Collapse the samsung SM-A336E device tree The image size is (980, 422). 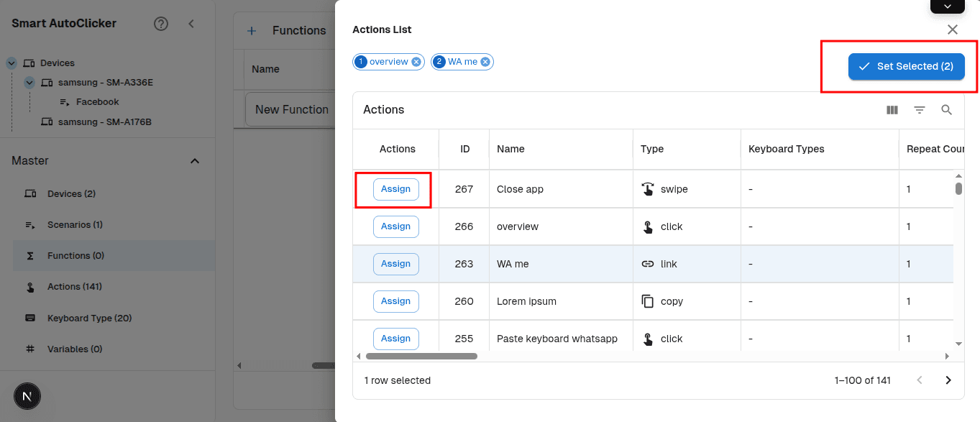[x=29, y=82]
